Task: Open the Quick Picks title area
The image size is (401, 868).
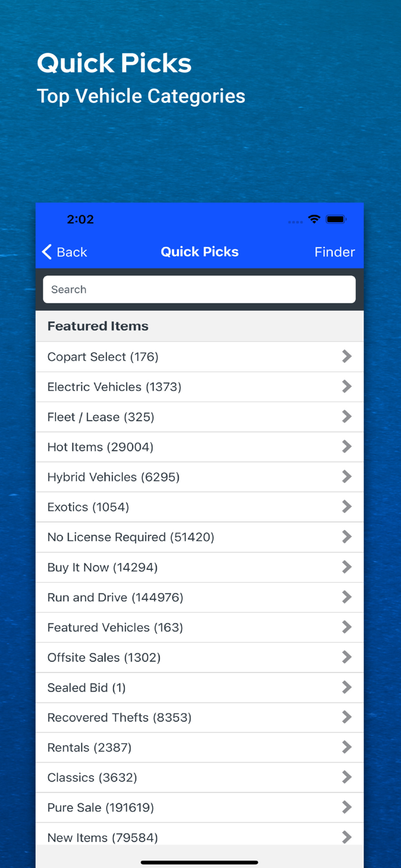Action: click(200, 252)
